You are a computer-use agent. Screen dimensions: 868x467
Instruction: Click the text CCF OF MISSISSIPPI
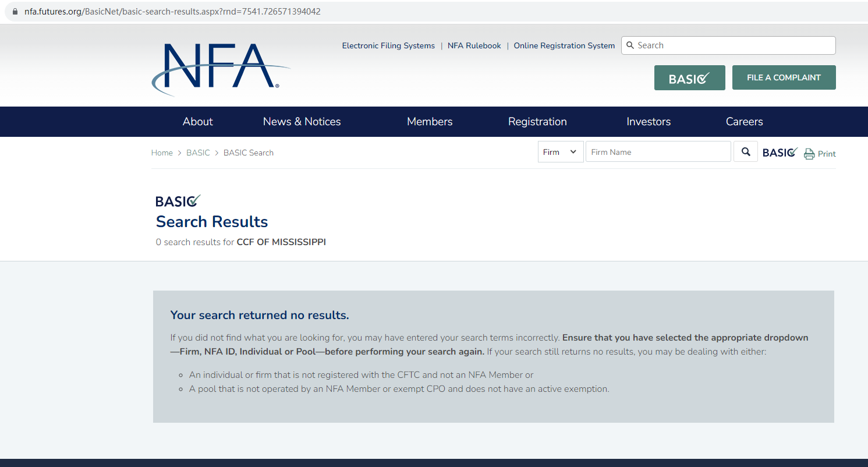(281, 242)
